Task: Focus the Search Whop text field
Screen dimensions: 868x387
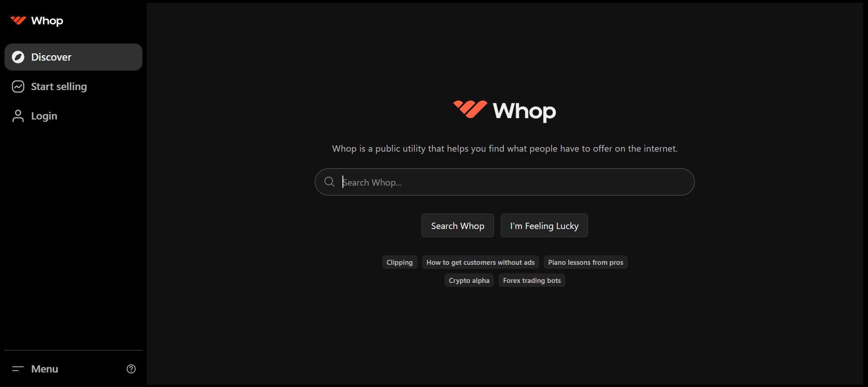Action: pos(511,182)
